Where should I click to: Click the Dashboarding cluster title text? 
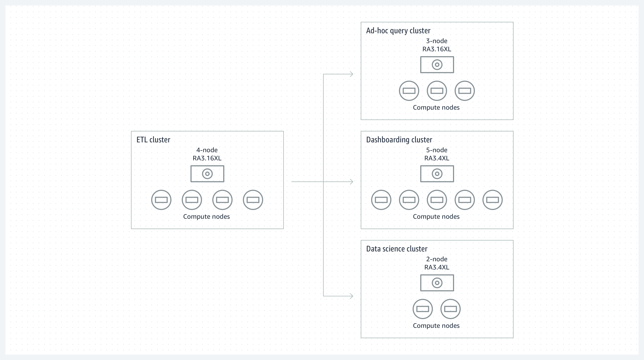399,140
